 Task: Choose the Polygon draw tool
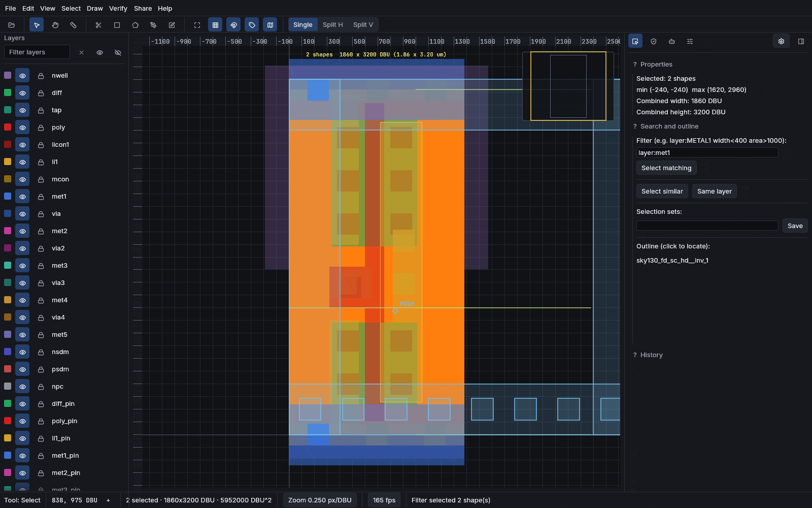pyautogui.click(x=136, y=25)
